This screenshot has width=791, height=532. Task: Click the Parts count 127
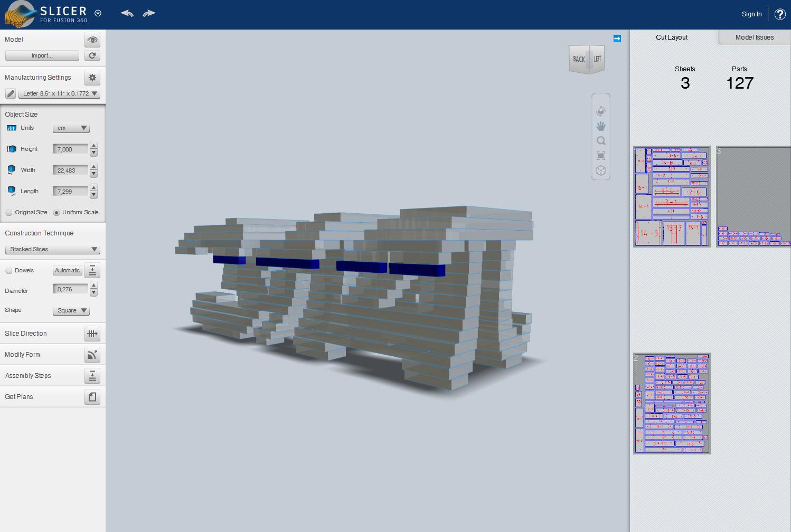740,83
